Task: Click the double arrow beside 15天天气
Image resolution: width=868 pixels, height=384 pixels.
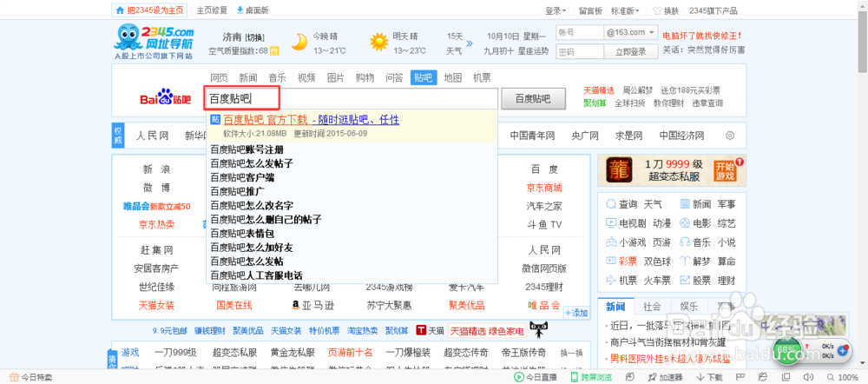Action: (470, 43)
